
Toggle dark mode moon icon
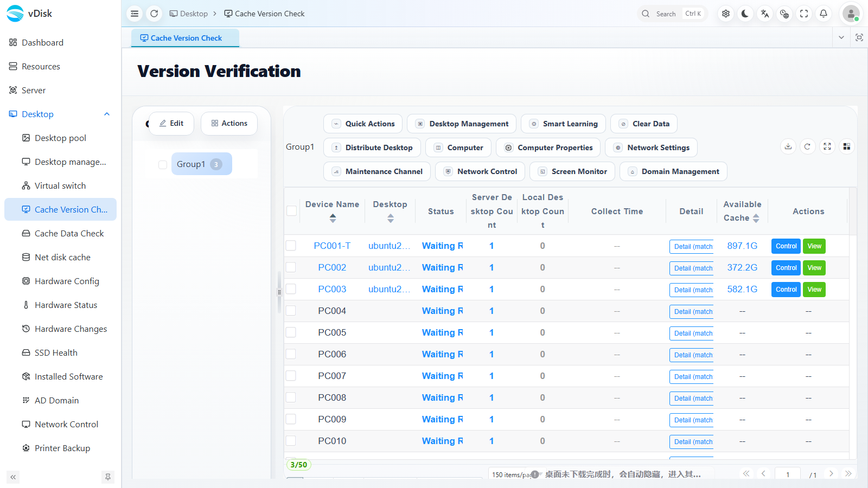745,14
